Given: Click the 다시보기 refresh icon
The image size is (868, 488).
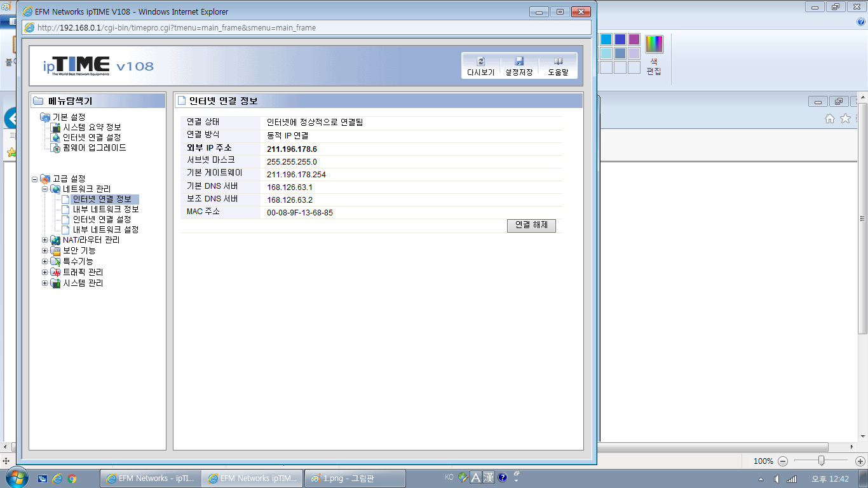Looking at the screenshot, I should tap(481, 62).
